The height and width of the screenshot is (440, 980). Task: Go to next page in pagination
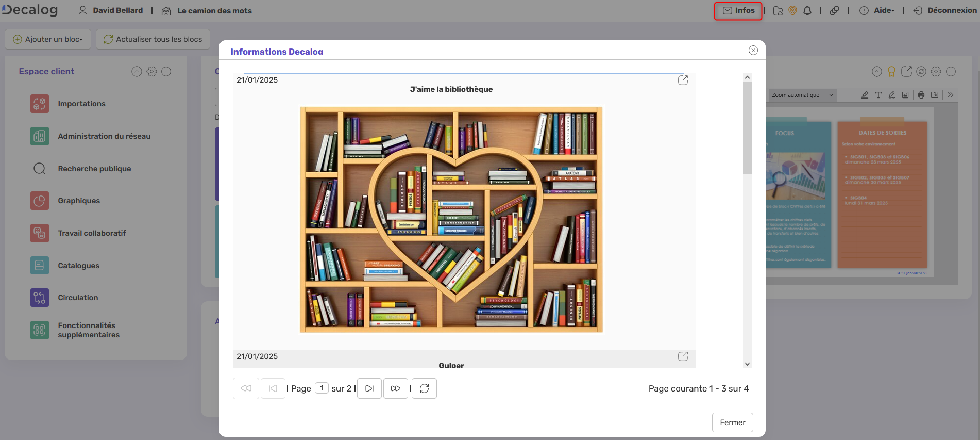(x=369, y=388)
